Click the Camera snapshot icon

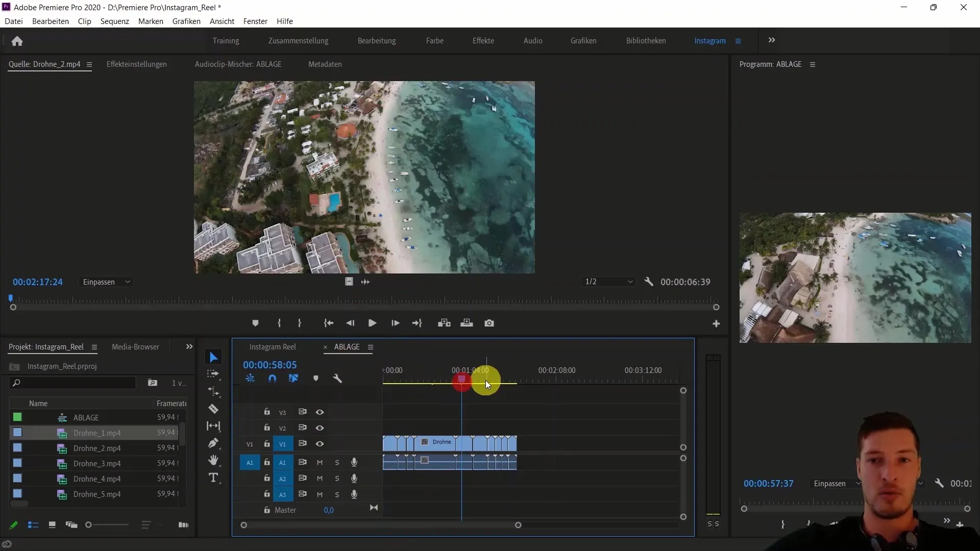[x=490, y=323]
